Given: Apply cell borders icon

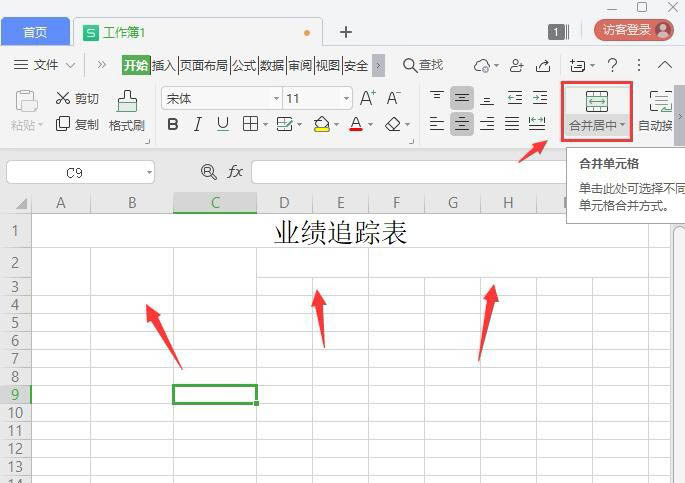Looking at the screenshot, I should click(x=250, y=124).
